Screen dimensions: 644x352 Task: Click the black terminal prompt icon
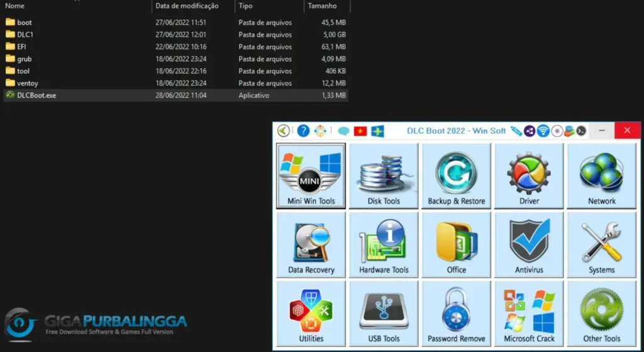[x=580, y=131]
